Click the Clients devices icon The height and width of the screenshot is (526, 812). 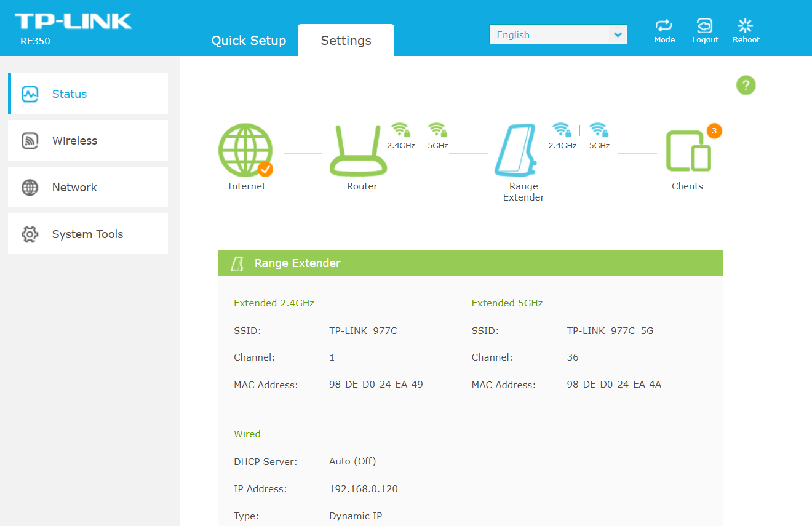(x=688, y=151)
